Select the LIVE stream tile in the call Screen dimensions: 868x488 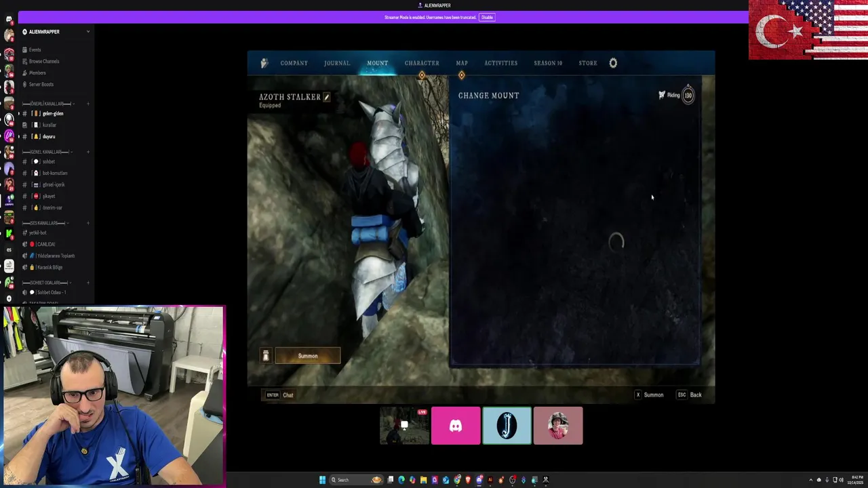[x=404, y=426]
